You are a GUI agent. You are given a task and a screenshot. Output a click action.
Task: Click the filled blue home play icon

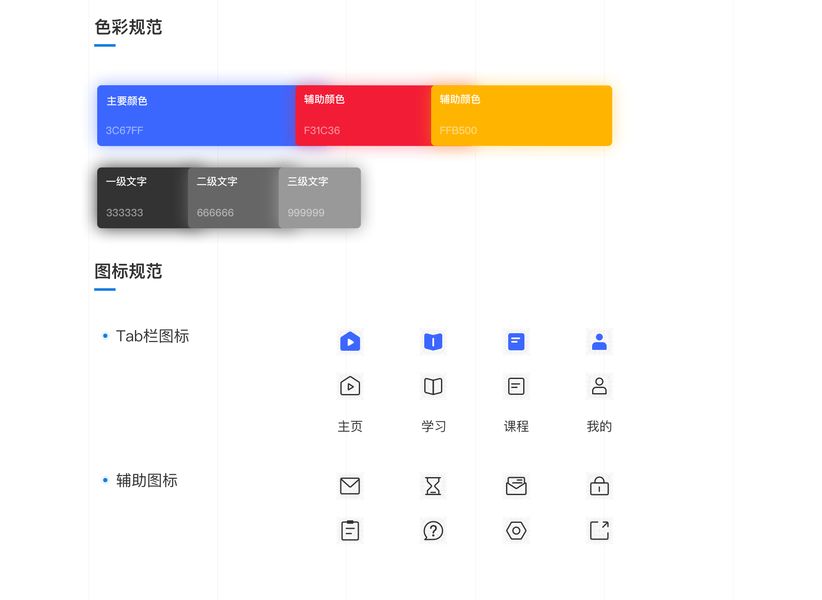[x=350, y=342]
